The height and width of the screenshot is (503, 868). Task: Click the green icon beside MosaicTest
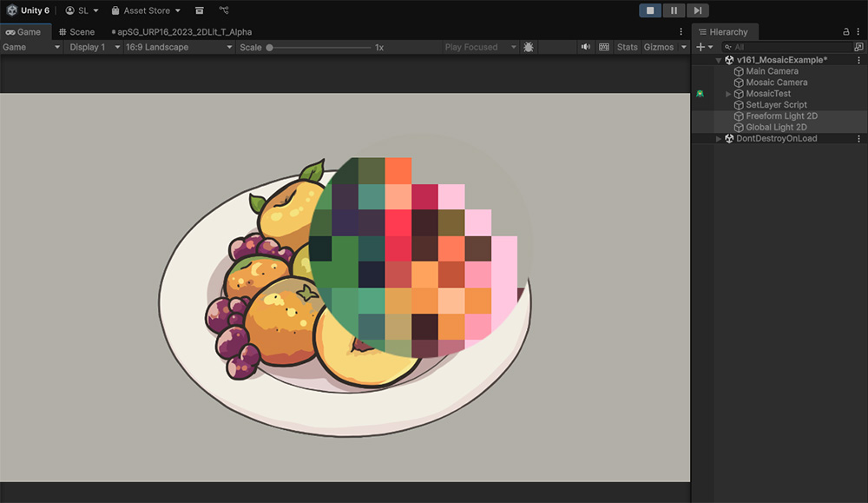click(x=700, y=94)
